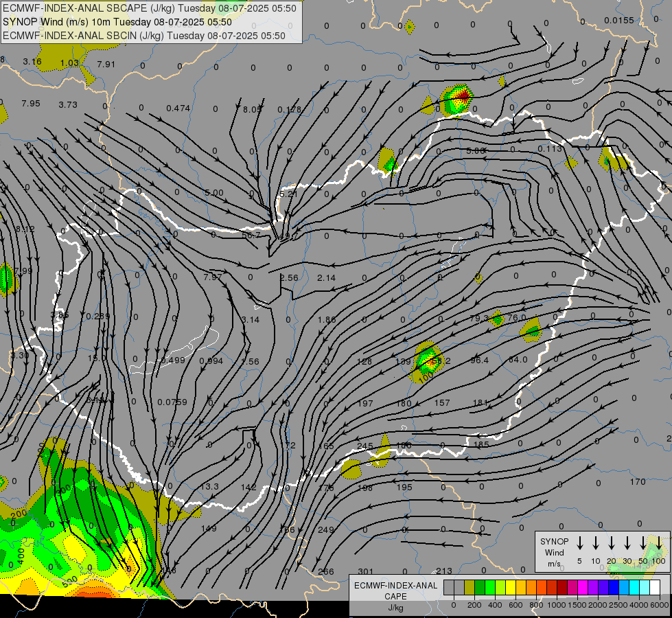Click the SYNOP wind legend arrow for 100 m/s
This screenshot has width=672, height=618.
[659, 542]
